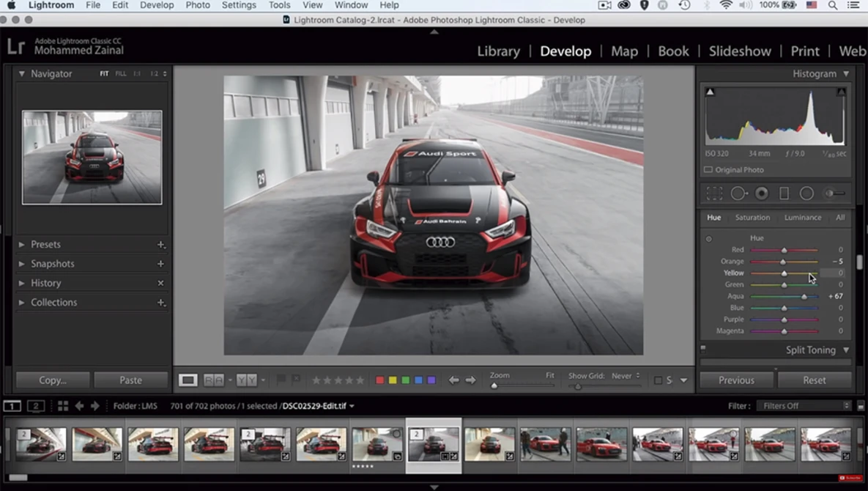Set navigator zoom to 1:1
868x491 pixels.
coord(137,73)
